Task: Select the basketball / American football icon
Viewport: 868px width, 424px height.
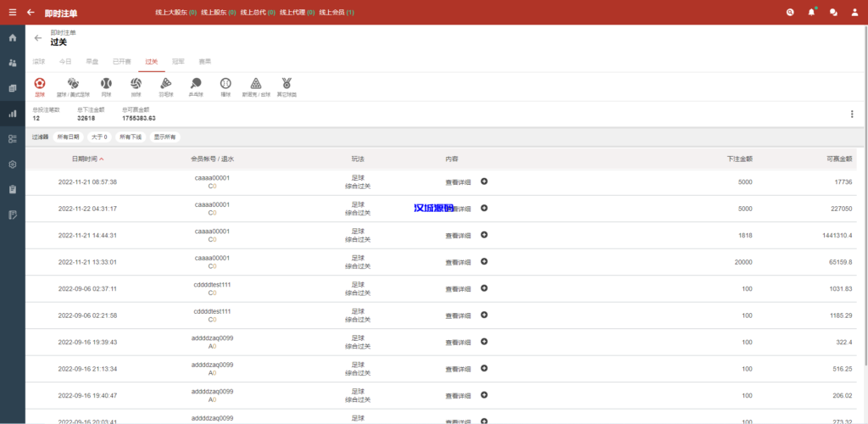Action: (73, 84)
